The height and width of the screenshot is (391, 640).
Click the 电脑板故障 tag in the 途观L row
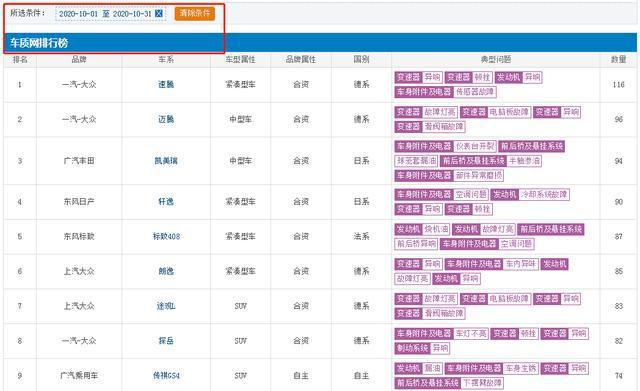509,298
